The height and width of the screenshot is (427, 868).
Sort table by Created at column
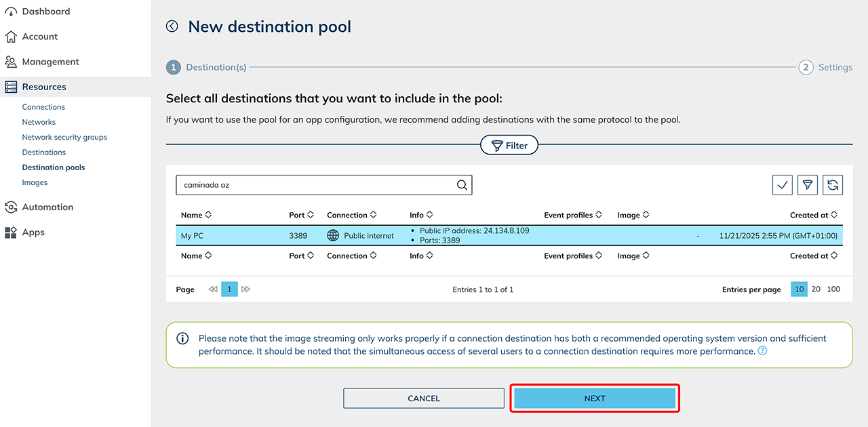(813, 215)
